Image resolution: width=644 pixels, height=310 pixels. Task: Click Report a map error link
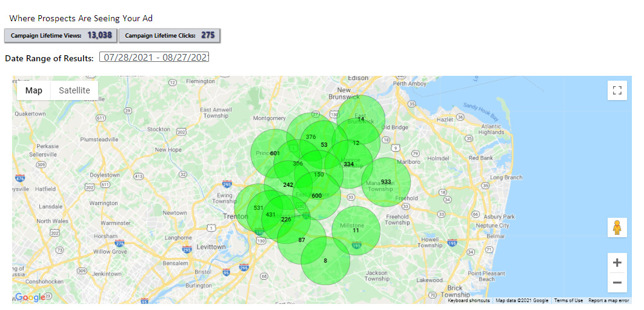(x=609, y=300)
